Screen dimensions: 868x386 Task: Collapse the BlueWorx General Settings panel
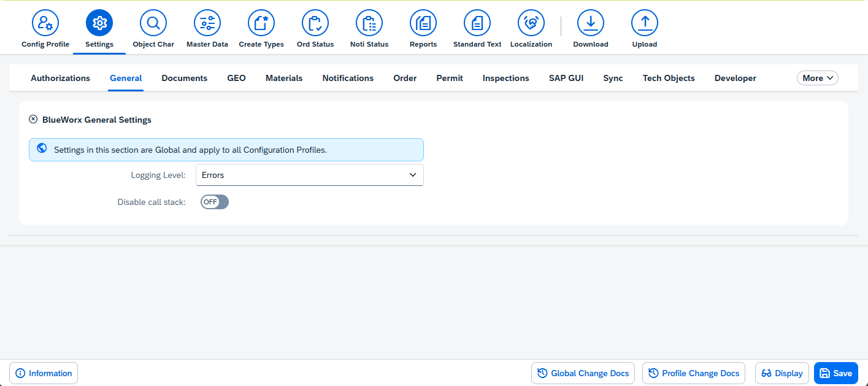tap(33, 119)
